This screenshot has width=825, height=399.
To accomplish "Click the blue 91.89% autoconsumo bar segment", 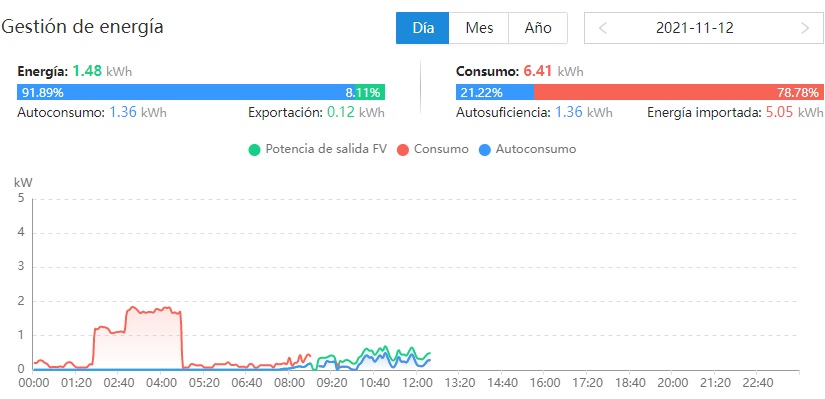I will click(x=186, y=93).
